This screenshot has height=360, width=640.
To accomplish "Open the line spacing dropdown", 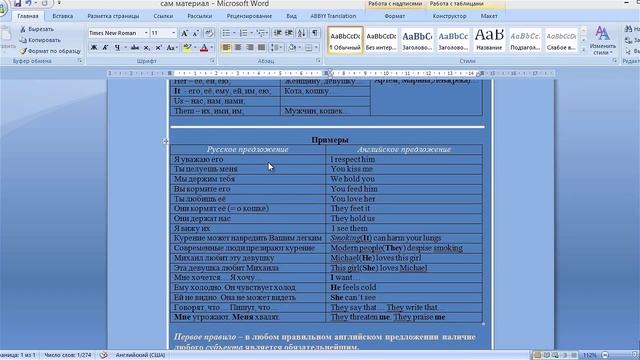I will [277, 48].
